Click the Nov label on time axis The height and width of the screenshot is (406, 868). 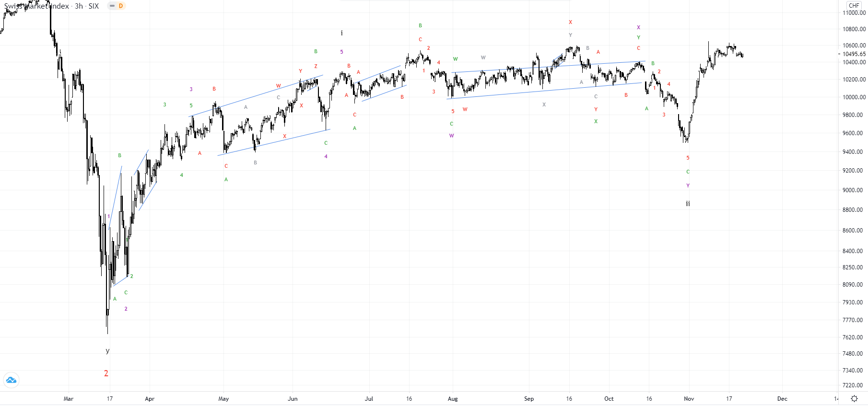tap(689, 399)
